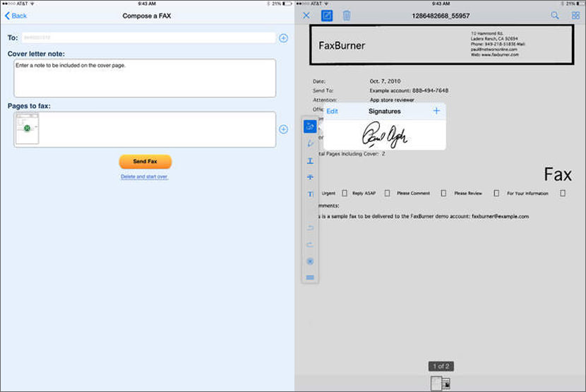Screen dimensions: 586x392
Task: Click App store reviewer text
Action: click(392, 100)
